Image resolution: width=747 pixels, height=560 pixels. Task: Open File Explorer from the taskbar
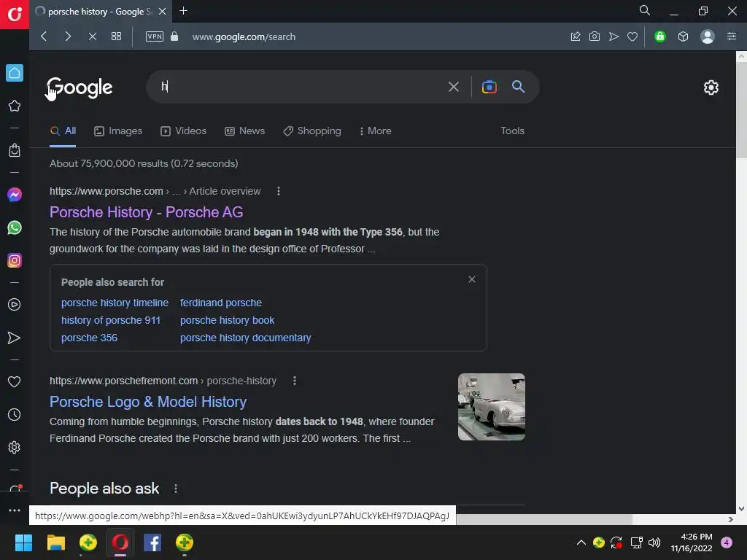[55, 542]
